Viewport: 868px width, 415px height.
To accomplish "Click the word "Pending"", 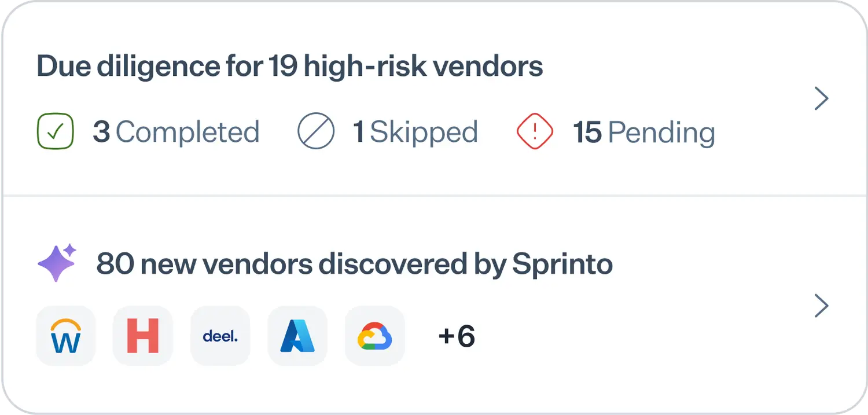I will click(x=661, y=133).
